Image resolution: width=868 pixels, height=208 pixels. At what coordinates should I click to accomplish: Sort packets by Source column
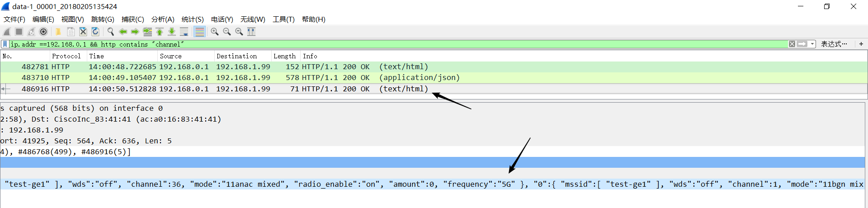(x=186, y=56)
